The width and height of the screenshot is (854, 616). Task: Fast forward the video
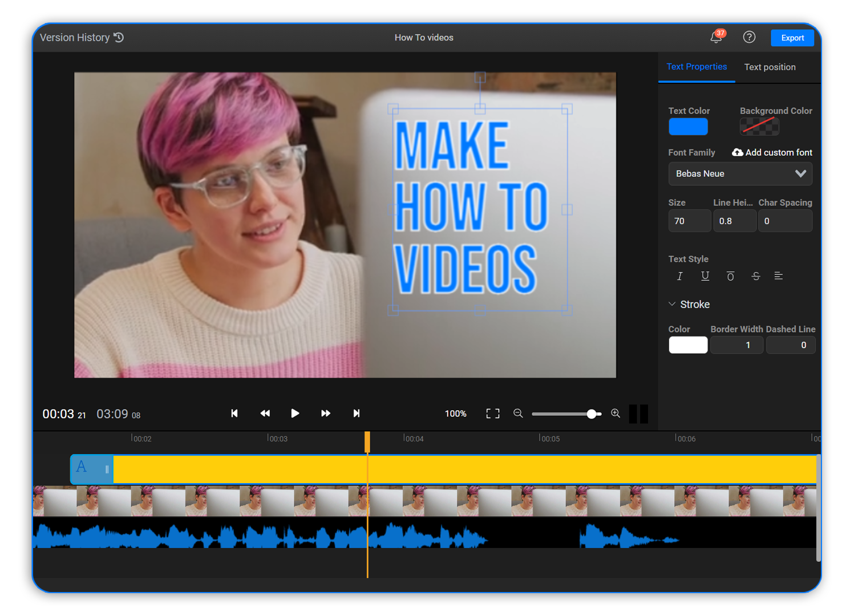[x=325, y=414]
